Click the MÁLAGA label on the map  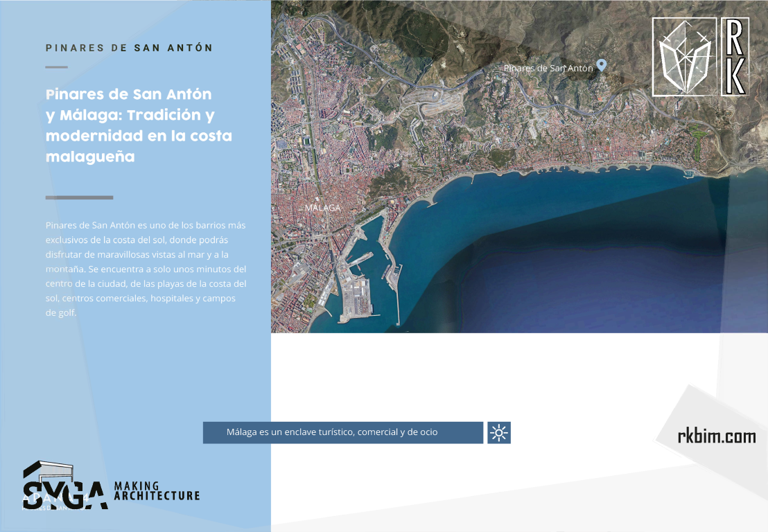pos(322,208)
